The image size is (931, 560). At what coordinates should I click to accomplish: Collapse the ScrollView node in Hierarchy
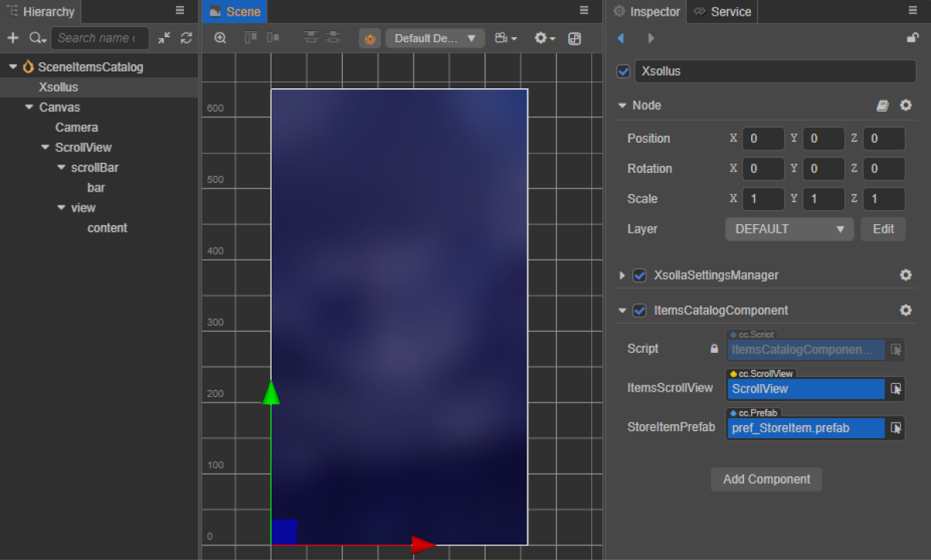click(47, 147)
